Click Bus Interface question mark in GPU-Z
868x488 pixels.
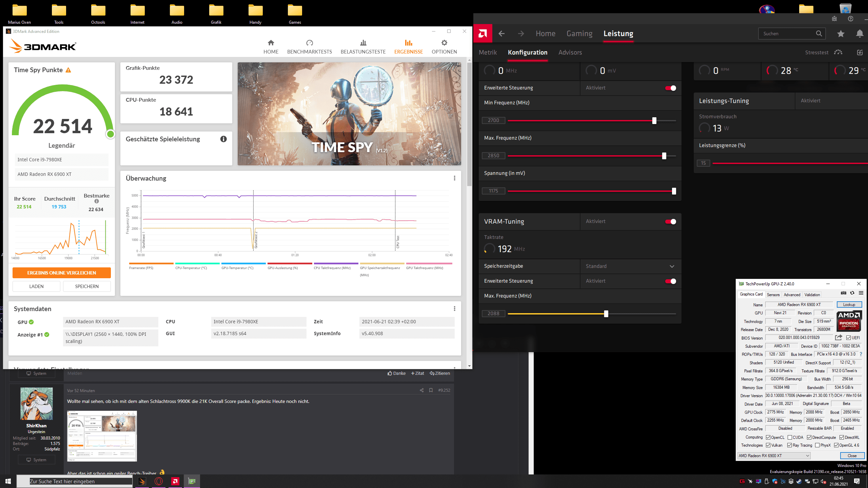tap(861, 354)
